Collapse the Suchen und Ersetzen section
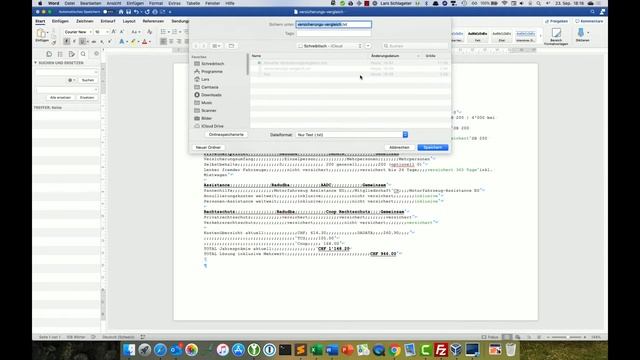 [x=36, y=63]
